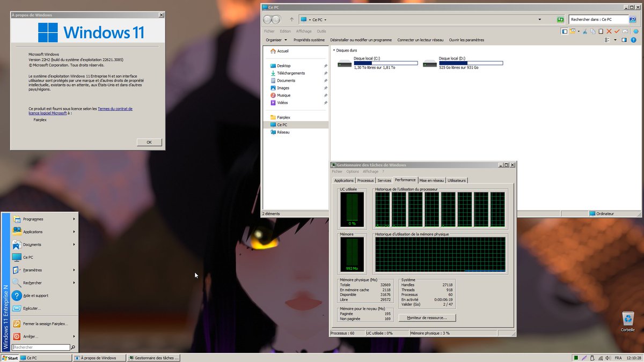This screenshot has width=644, height=362.
Task: Click Exécuter... in Start menu
Action: tap(44, 308)
